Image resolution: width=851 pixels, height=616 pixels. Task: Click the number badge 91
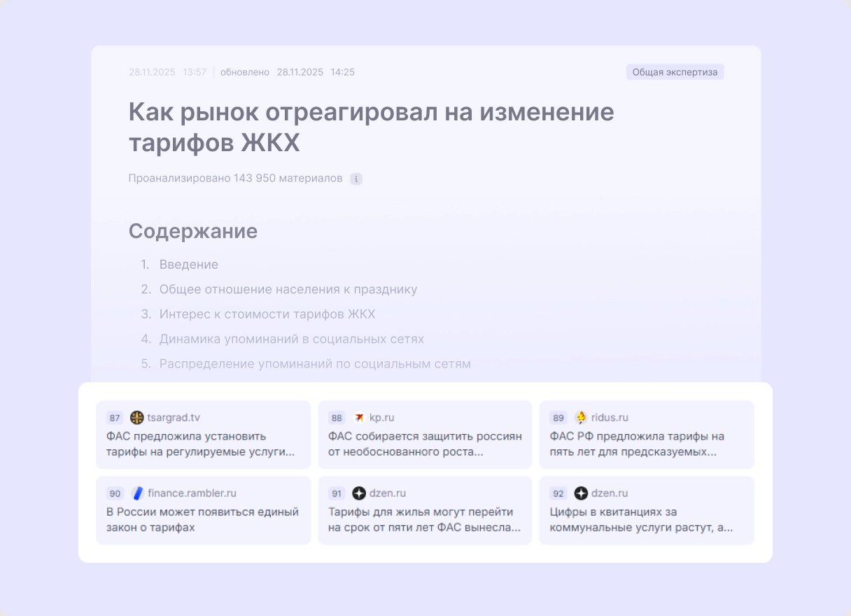(x=337, y=493)
